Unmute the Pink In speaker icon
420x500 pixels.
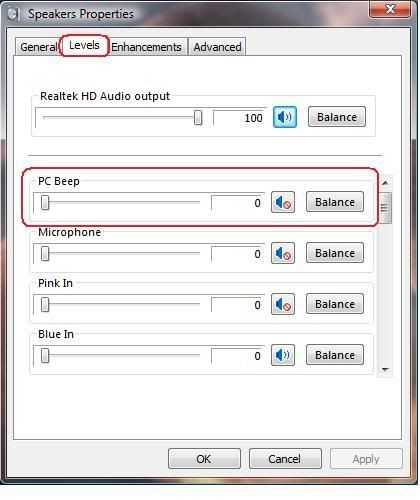pos(283,304)
